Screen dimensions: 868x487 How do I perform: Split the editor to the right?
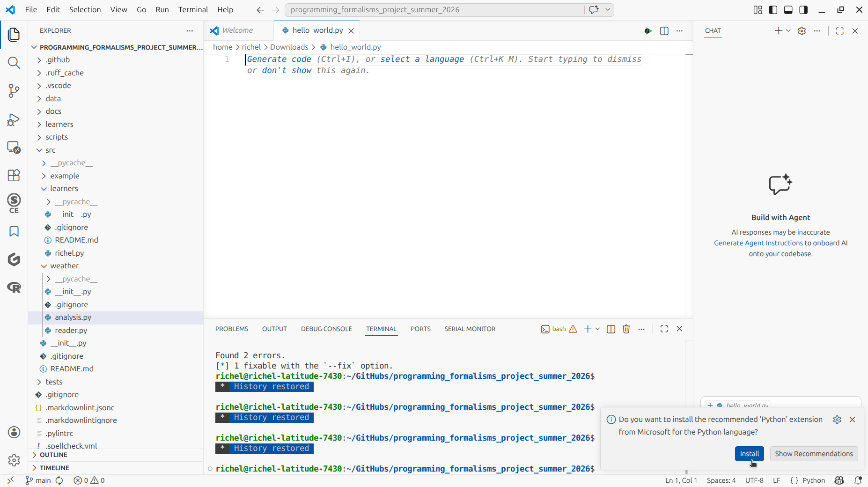coord(664,31)
